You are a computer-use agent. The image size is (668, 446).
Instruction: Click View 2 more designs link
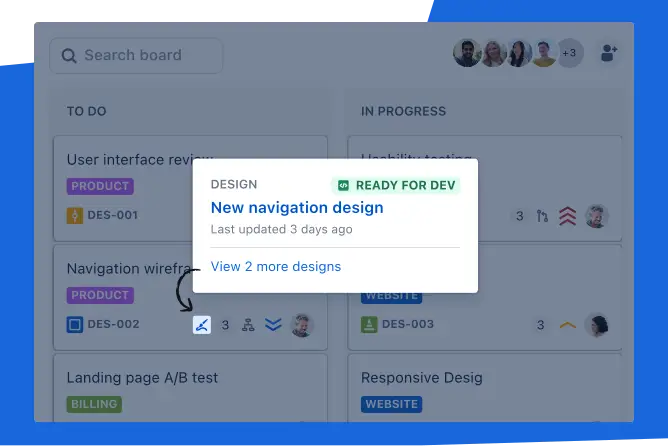(276, 266)
